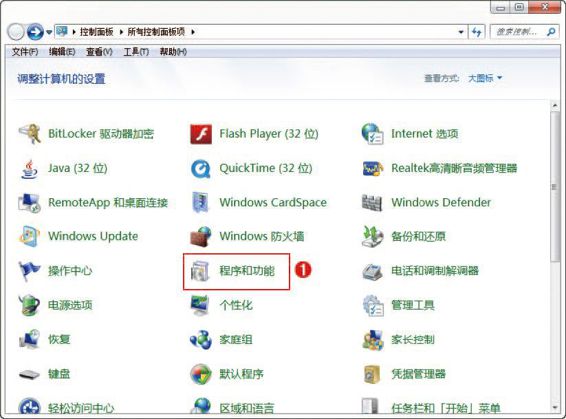Open the Flash Player (32 位) icon

201,134
